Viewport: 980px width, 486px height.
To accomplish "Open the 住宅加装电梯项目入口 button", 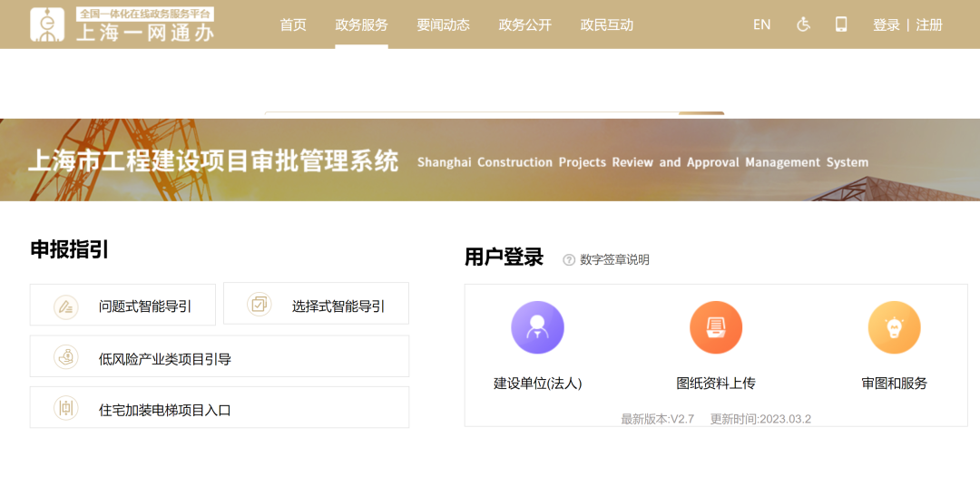I will (x=219, y=409).
